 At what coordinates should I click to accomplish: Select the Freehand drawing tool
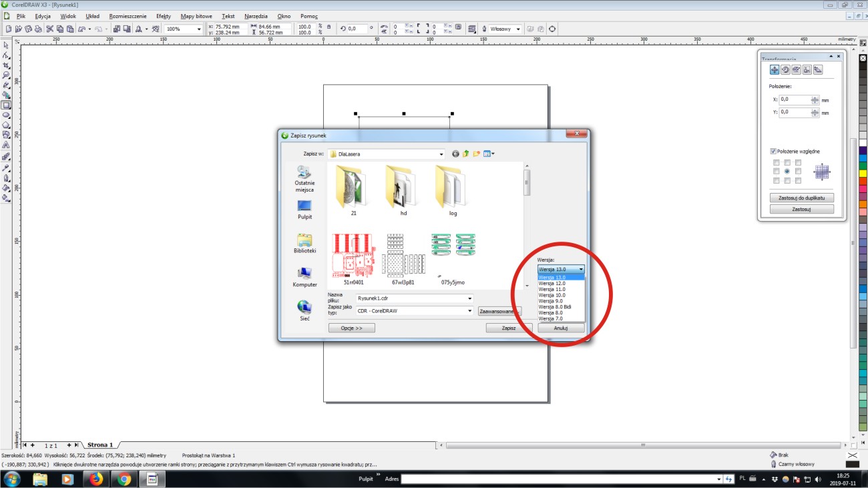point(6,85)
